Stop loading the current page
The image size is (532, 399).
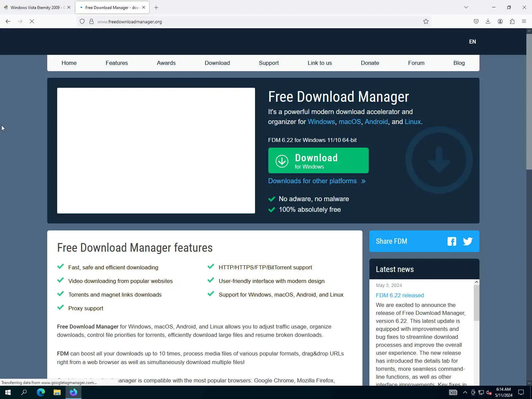click(32, 21)
